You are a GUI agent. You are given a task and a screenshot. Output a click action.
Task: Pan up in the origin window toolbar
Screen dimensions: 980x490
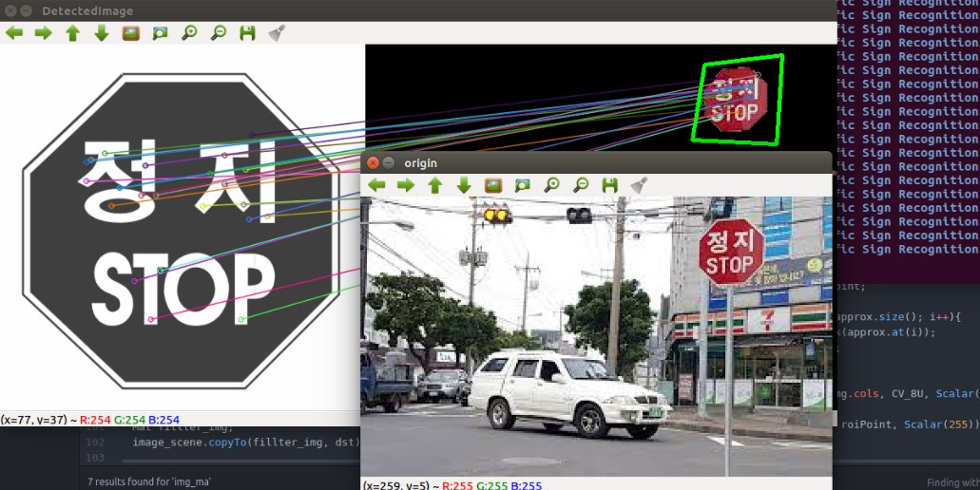click(x=435, y=185)
